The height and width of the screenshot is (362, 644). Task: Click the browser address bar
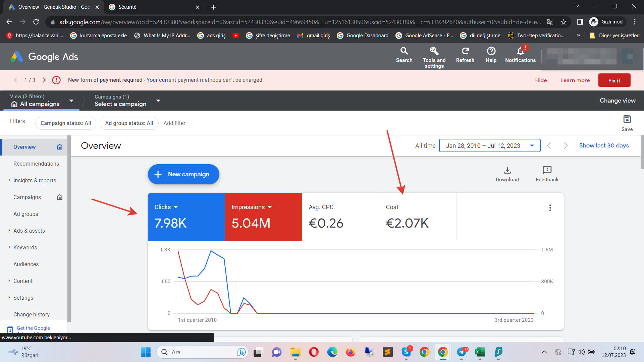(300, 22)
